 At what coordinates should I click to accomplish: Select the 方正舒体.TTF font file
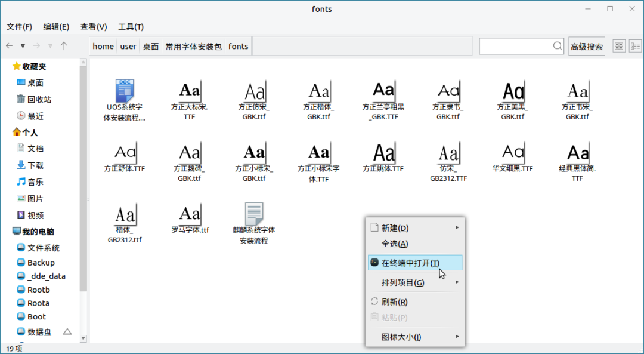coord(125,157)
